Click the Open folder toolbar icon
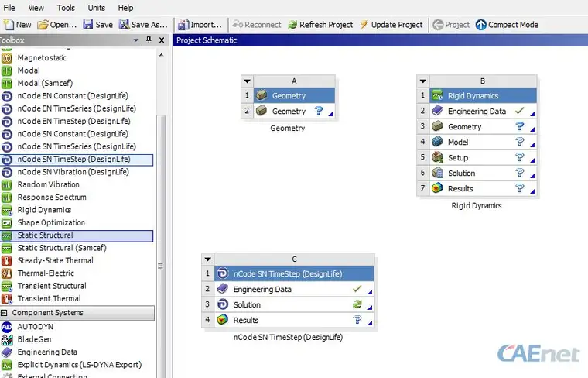The height and width of the screenshot is (378, 588). tap(43, 25)
